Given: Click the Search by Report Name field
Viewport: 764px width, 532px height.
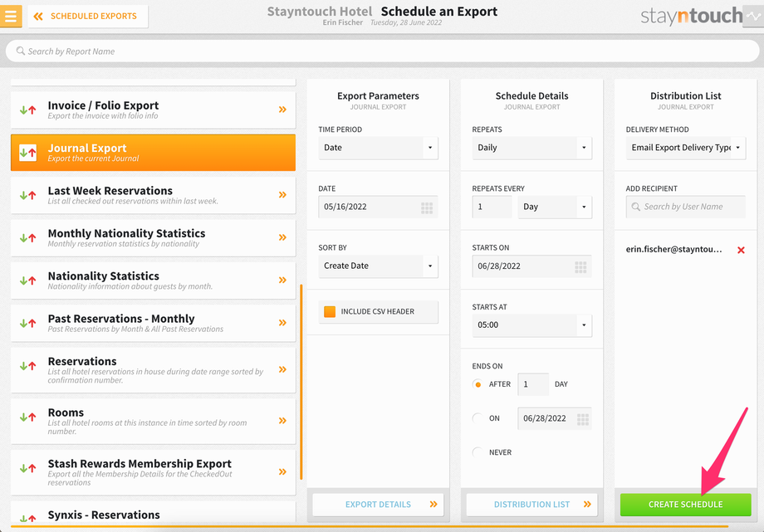Looking at the screenshot, I should (x=383, y=51).
